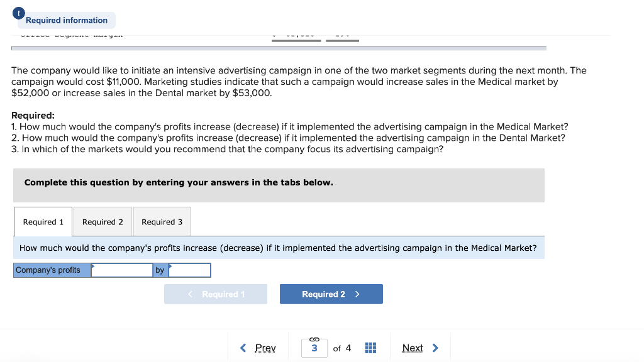Select the page number box showing 3
The width and height of the screenshot is (644, 362).
coord(314,348)
